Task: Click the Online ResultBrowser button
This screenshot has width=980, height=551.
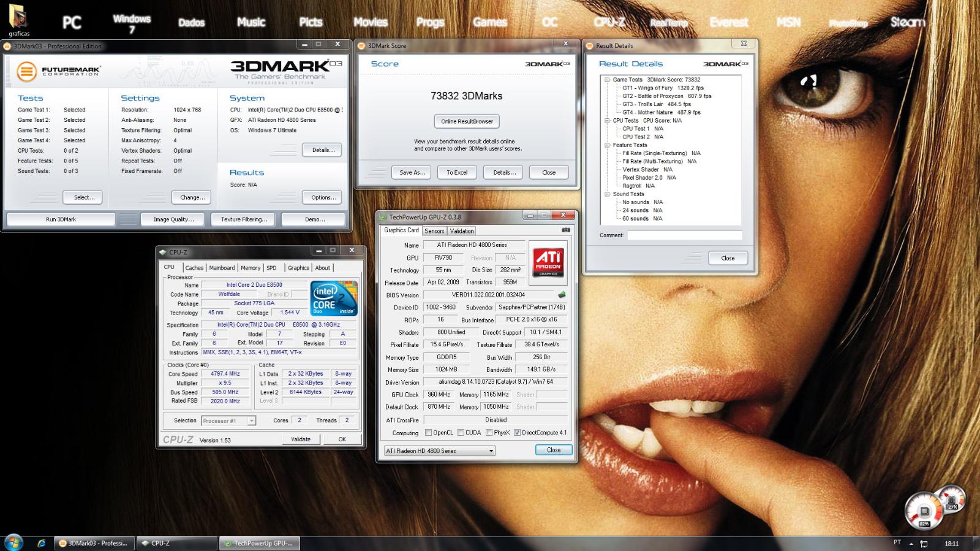Action: pyautogui.click(x=467, y=121)
